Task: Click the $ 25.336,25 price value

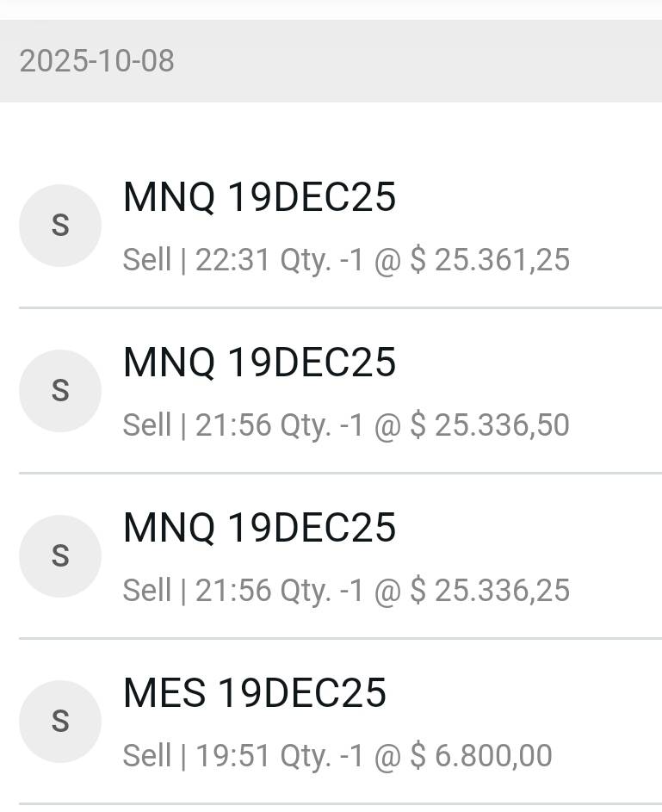Action: pyautogui.click(x=490, y=590)
